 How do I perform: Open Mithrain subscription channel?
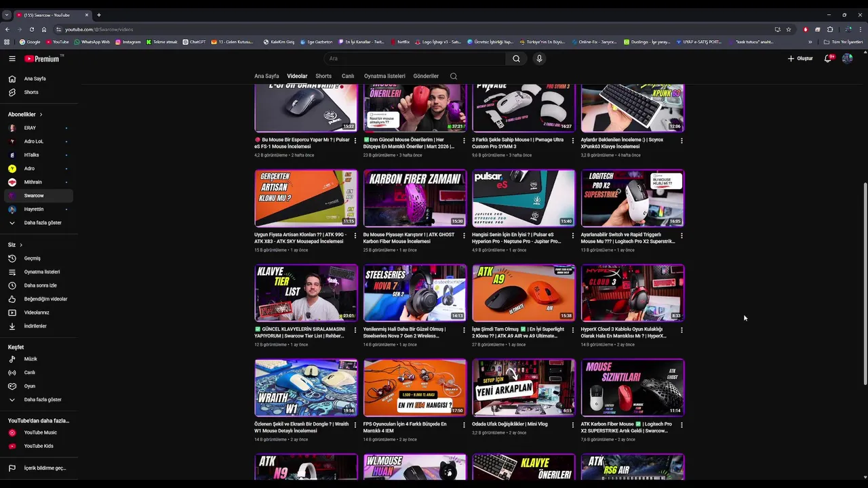(x=39, y=182)
